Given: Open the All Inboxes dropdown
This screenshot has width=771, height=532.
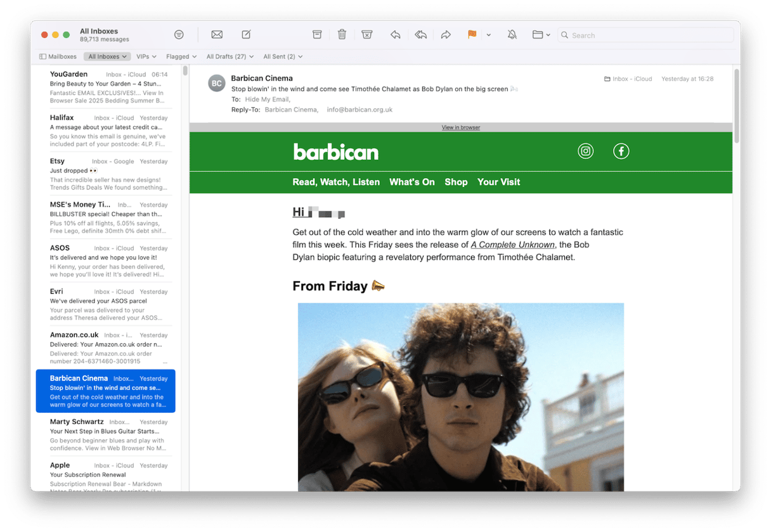Looking at the screenshot, I should [107, 56].
